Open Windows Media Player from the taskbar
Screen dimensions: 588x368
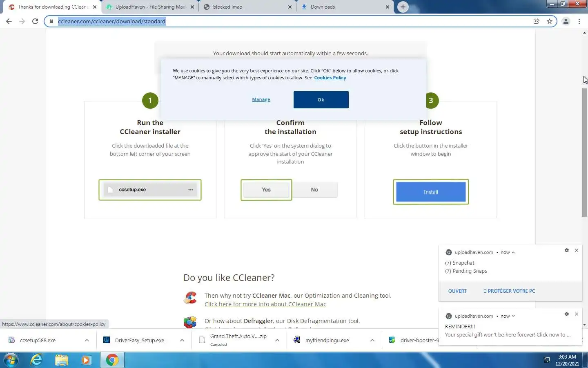coord(86,360)
